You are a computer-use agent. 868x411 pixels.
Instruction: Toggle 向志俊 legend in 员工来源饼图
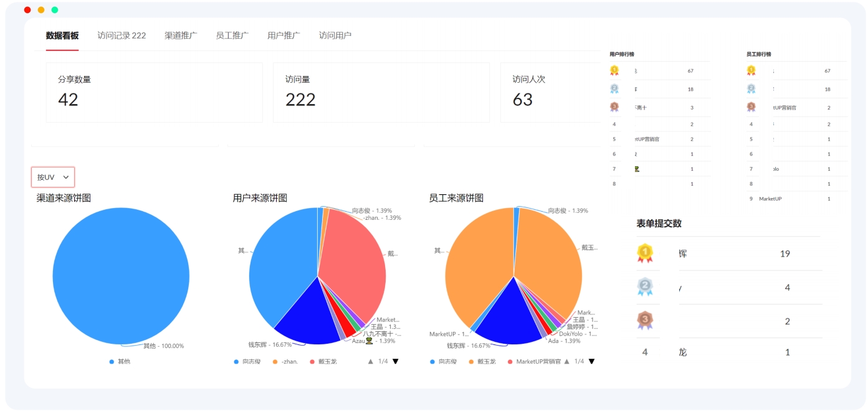coord(444,361)
